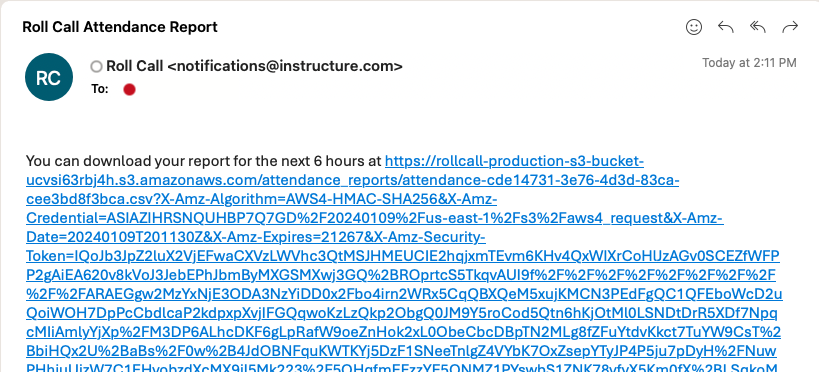Image resolution: width=819 pixels, height=372 pixels.
Task: Select the red recipient dot after To:
Action: click(129, 90)
